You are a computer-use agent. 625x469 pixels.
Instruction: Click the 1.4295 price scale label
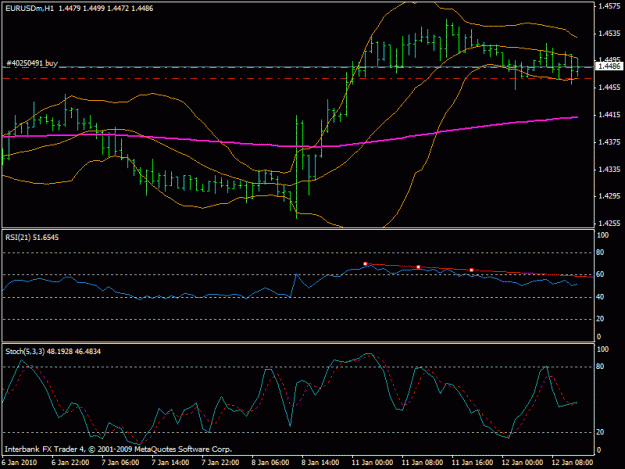(609, 196)
